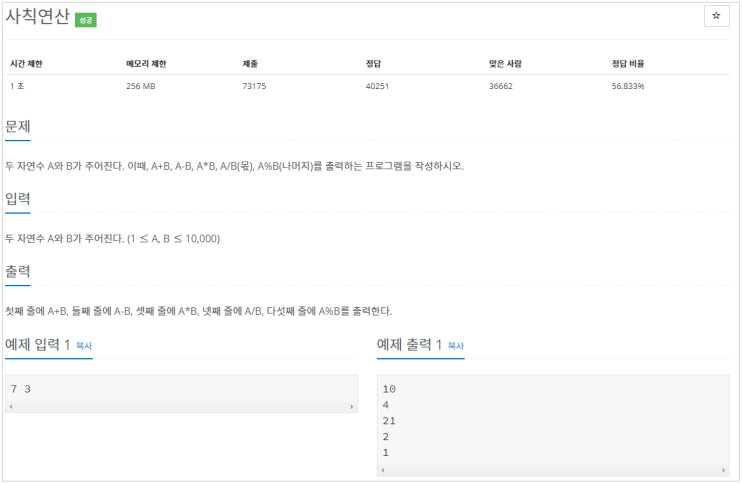Screen dimensions: 743x484
Task: Click the star favorite button
Action: pyautogui.click(x=716, y=16)
